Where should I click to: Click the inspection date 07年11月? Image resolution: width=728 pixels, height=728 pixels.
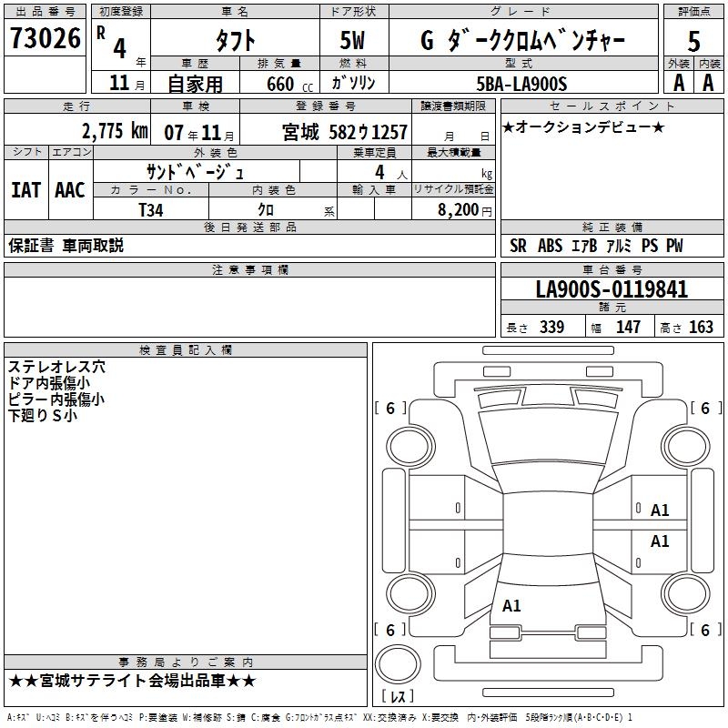click(198, 133)
